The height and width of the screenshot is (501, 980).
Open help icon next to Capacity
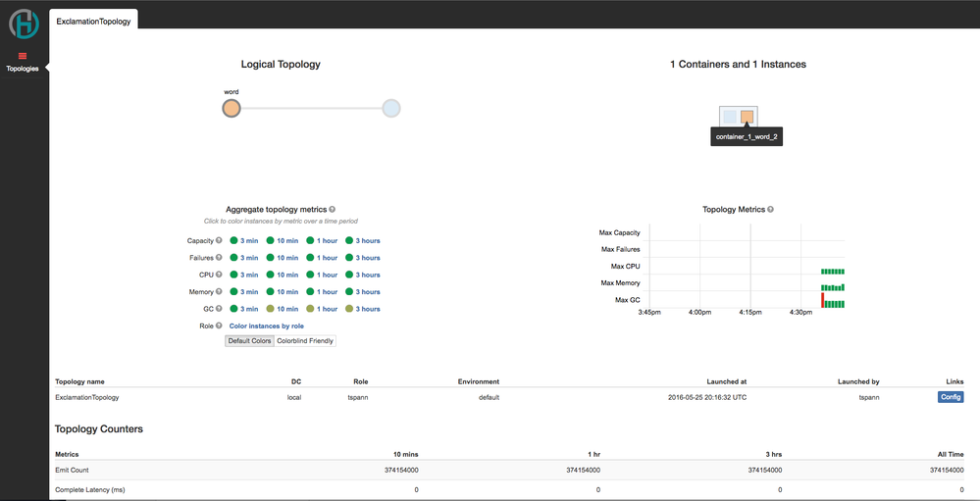click(220, 240)
